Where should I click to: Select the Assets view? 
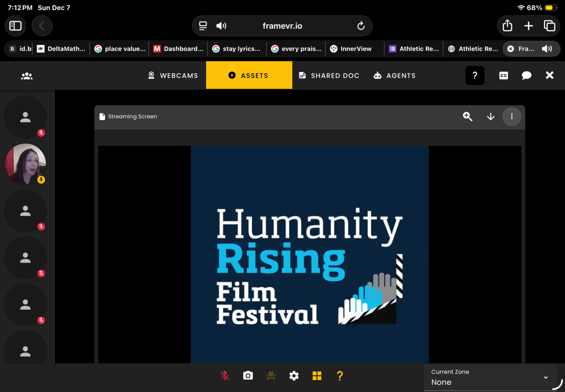coord(249,75)
